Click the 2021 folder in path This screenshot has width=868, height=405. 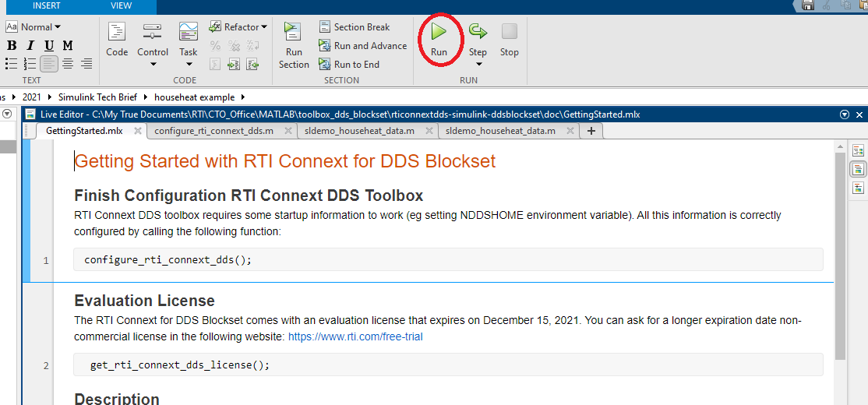click(31, 97)
